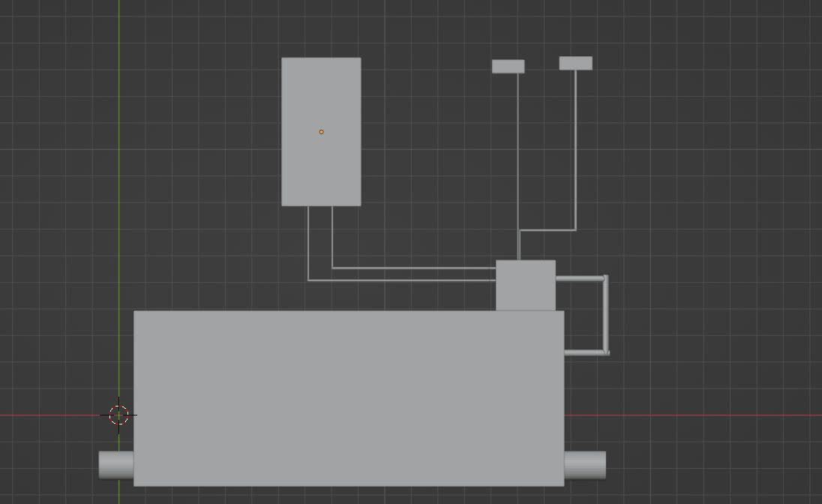Image resolution: width=822 pixels, height=504 pixels.
Task: Click the 3D cursor crosshair
Action: pos(118,415)
